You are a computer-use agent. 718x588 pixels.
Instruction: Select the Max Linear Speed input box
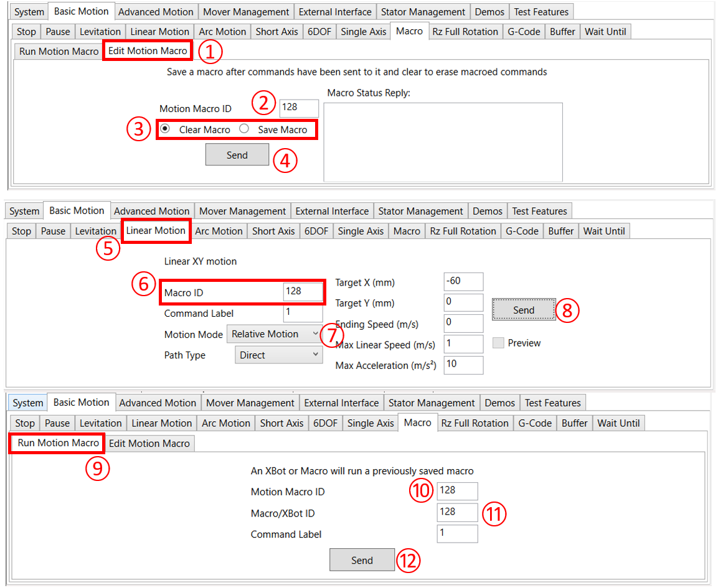(x=463, y=344)
